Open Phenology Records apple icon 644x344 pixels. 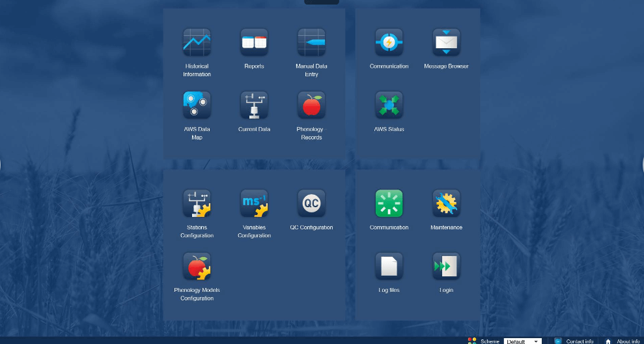click(x=311, y=105)
